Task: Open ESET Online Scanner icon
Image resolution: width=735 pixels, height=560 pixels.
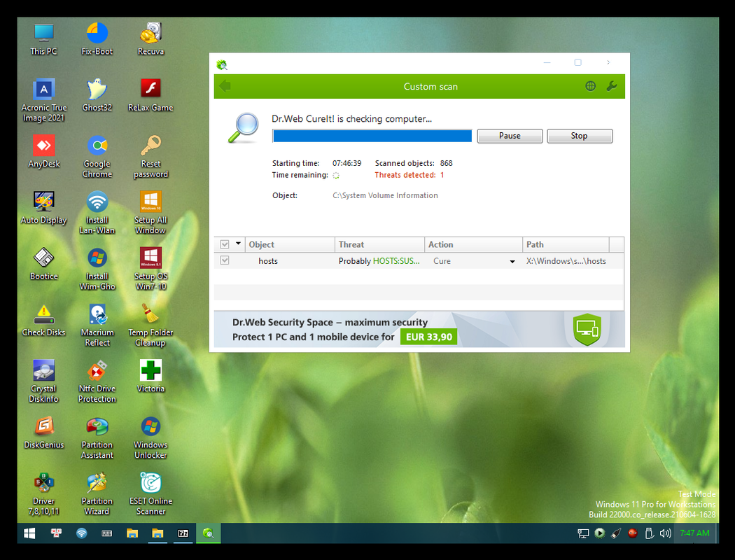Action: (150, 494)
